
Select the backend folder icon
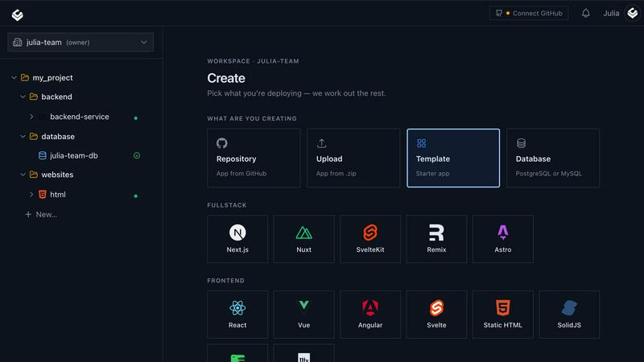[x=34, y=97]
